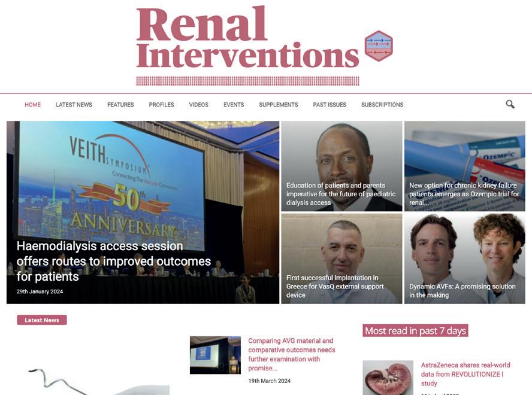Open the Dynamic AVFs promising solution tile

(x=465, y=259)
